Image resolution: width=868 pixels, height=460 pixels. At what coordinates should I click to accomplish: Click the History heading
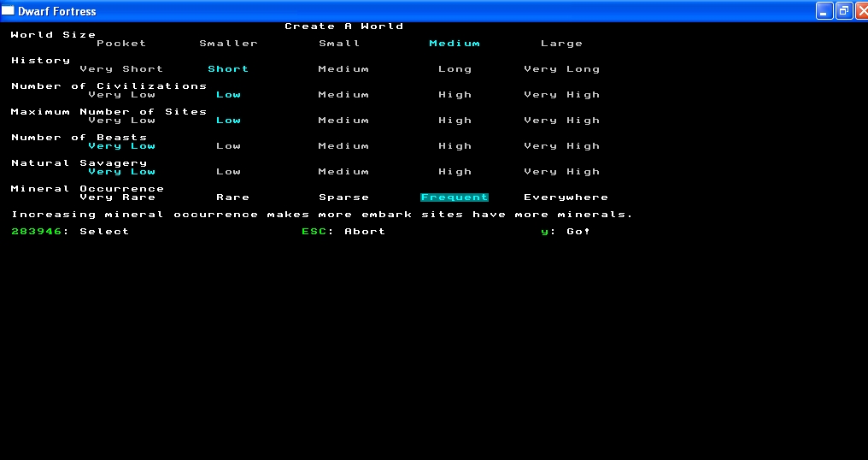(x=40, y=61)
